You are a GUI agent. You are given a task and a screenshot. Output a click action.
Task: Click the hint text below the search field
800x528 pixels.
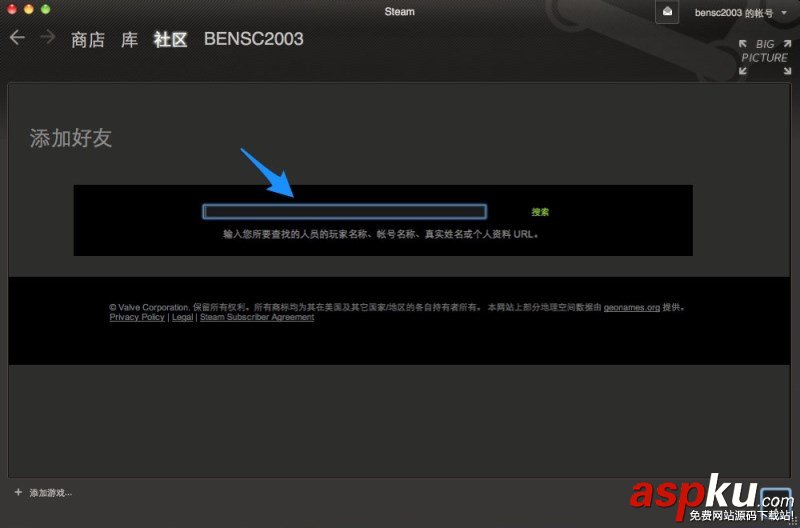381,235
